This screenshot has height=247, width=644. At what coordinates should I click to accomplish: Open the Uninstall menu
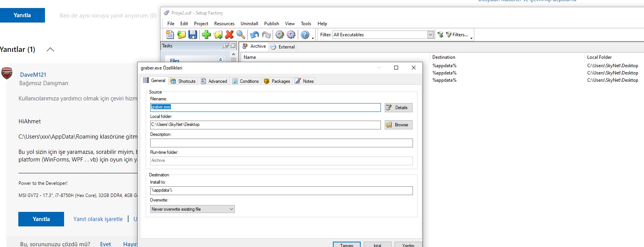point(249,24)
